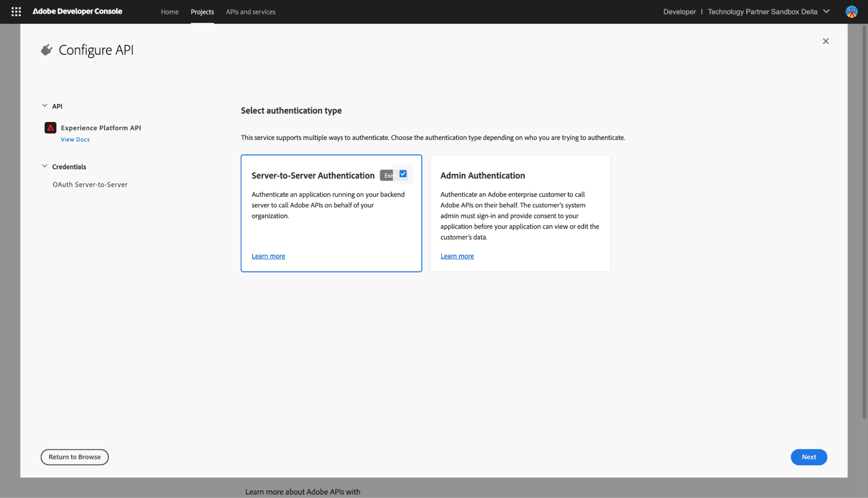The height and width of the screenshot is (498, 868).
Task: Open the Adobe app switcher grid
Action: 16,12
